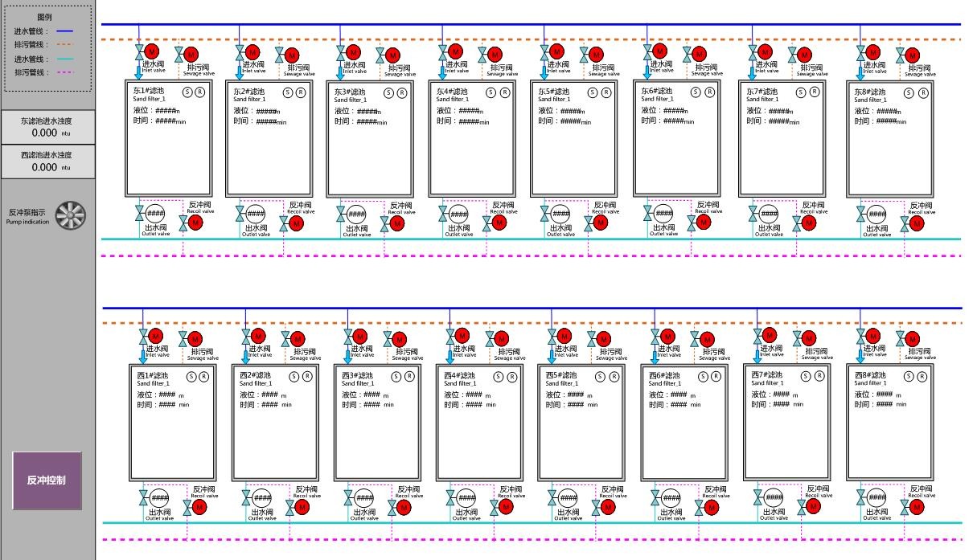Select the 液位 value in 东4#滤池

pos(469,111)
